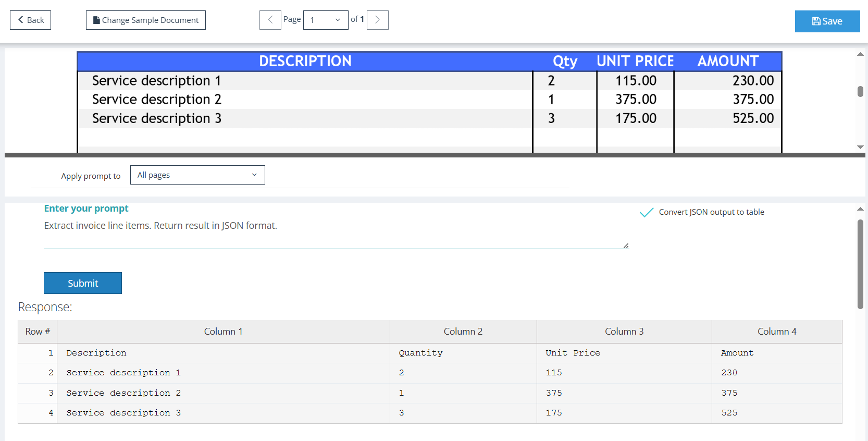This screenshot has width=868, height=441.
Task: Click the prompt panel scrollbar thumb
Action: [x=860, y=264]
